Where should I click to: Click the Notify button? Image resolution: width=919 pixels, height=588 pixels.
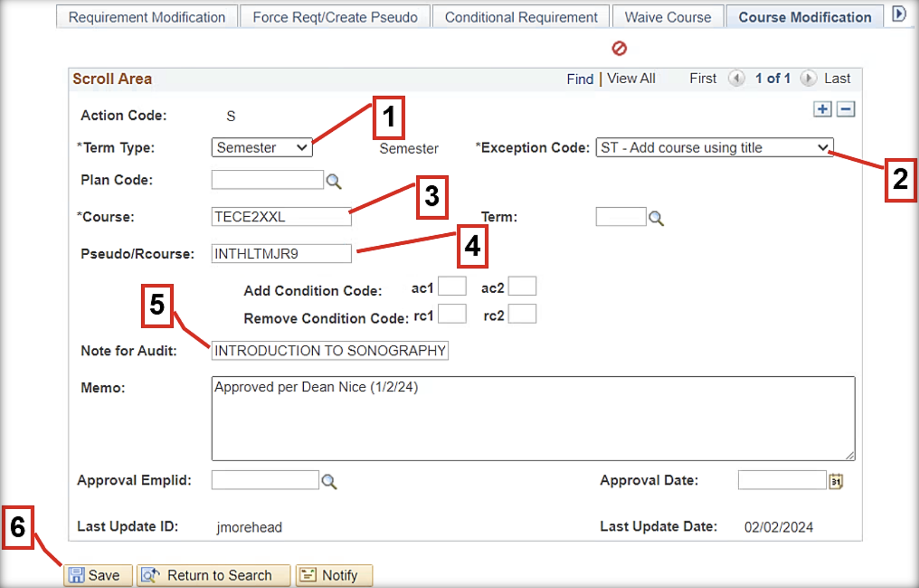tap(334, 575)
